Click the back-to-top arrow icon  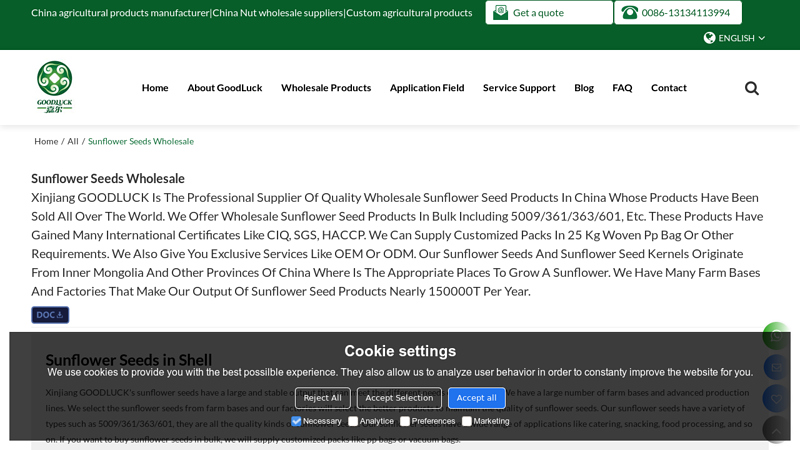pos(776,430)
